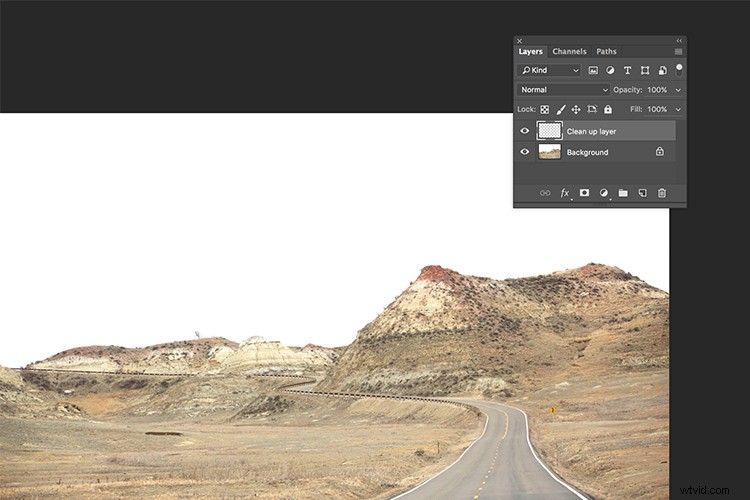
Task: Lock image pixels brush icon
Action: (561, 110)
